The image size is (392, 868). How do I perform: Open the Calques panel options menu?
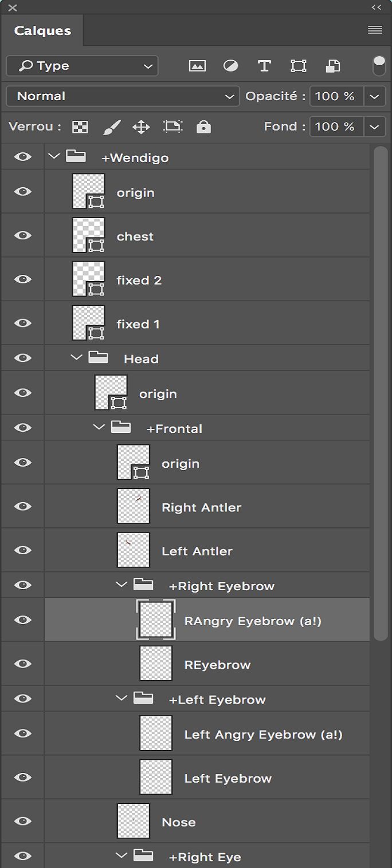point(375,30)
